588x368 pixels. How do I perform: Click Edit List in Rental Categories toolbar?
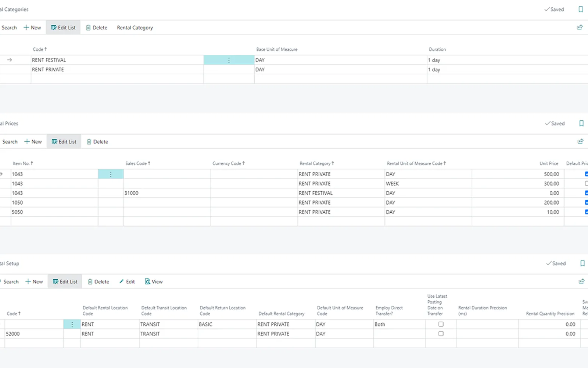[x=63, y=28]
